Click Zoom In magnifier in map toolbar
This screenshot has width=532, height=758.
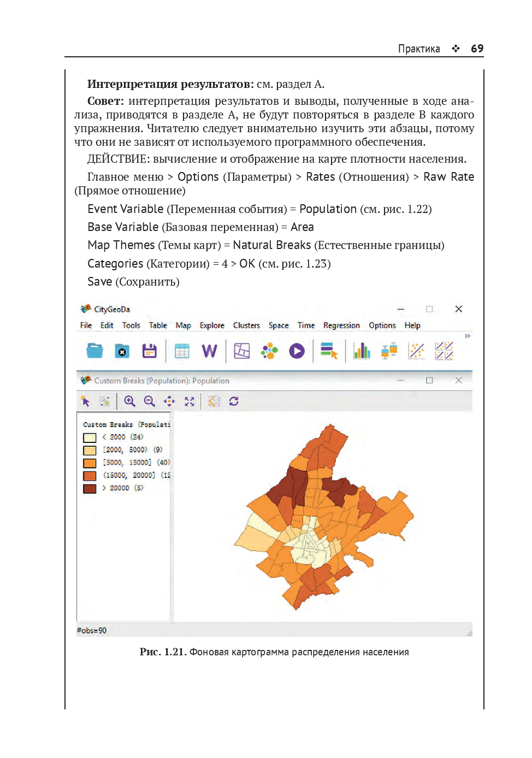tap(129, 401)
